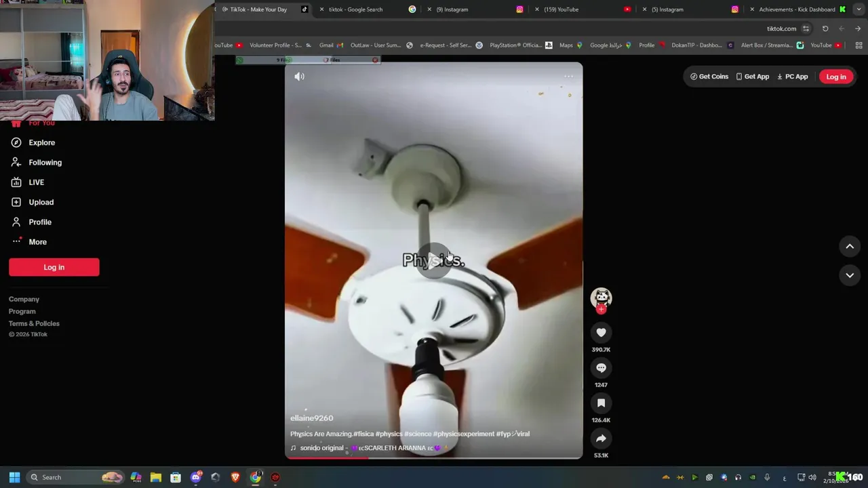Click PC App in the top bar
The width and height of the screenshot is (868, 488).
[x=793, y=77]
